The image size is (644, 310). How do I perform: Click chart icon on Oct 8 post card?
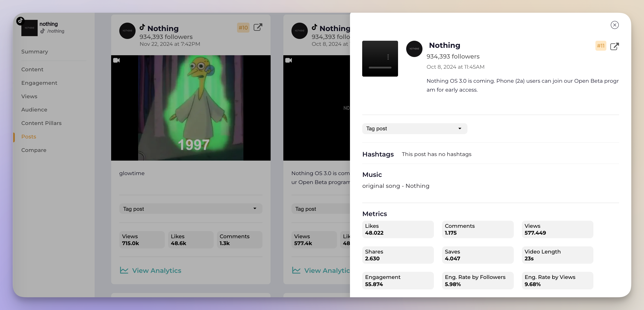296,270
